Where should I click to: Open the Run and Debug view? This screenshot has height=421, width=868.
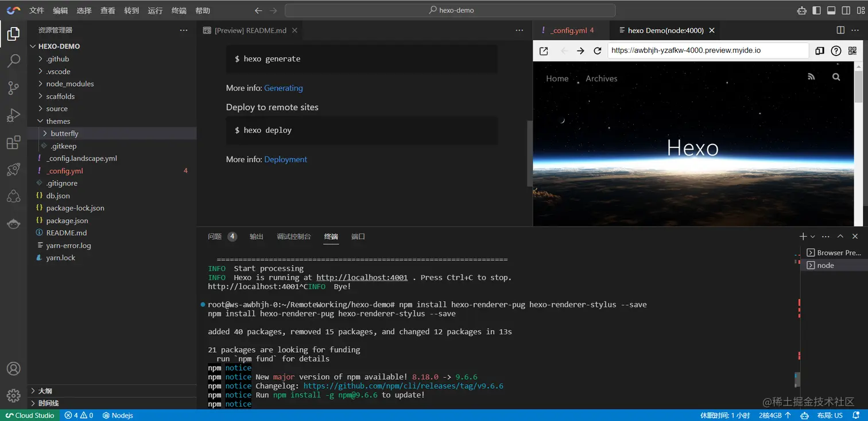coord(13,115)
